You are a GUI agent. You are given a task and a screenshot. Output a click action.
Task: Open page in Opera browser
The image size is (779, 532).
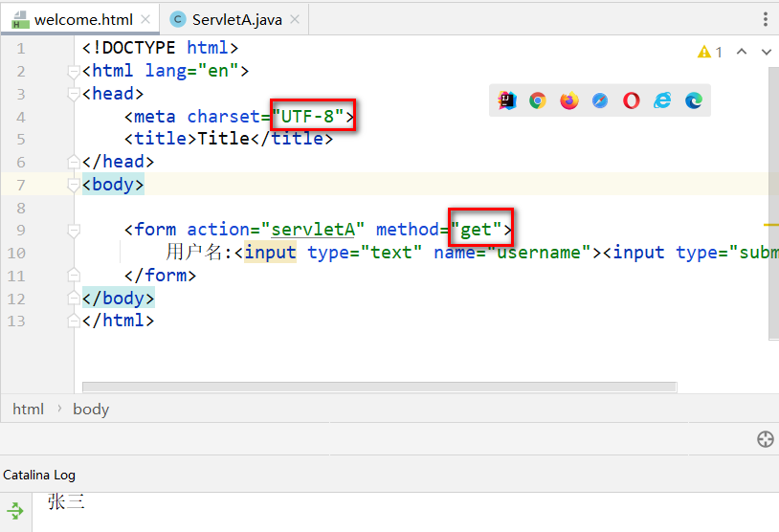[x=631, y=100]
